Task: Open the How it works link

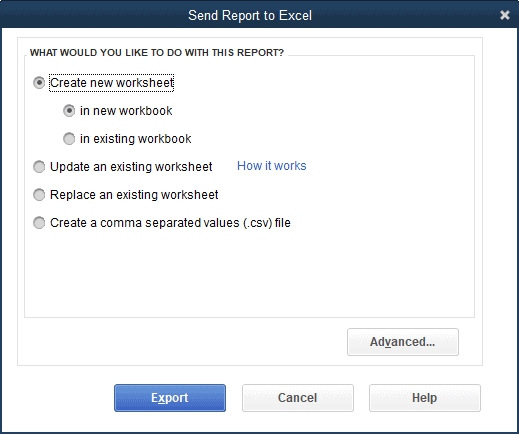Action: coord(272,166)
